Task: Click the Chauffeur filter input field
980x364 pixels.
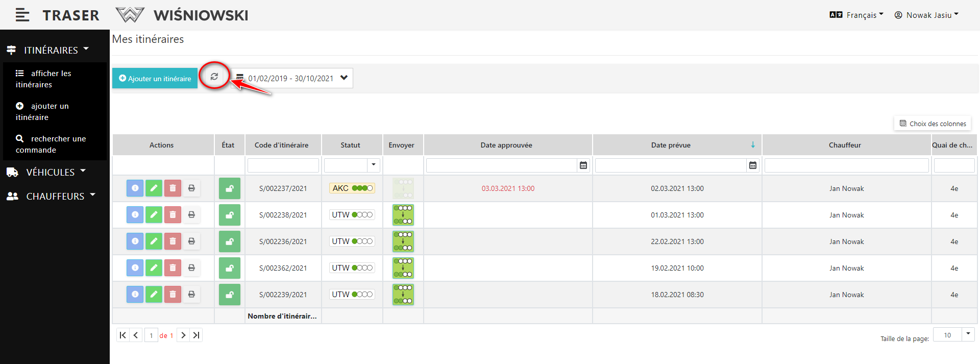Action: click(846, 165)
